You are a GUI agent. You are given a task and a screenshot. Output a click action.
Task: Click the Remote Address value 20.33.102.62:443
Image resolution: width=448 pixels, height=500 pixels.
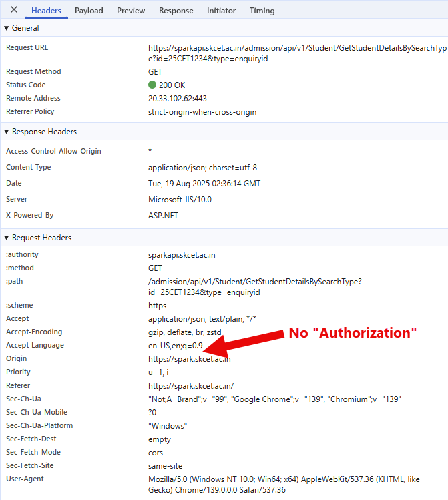point(177,99)
